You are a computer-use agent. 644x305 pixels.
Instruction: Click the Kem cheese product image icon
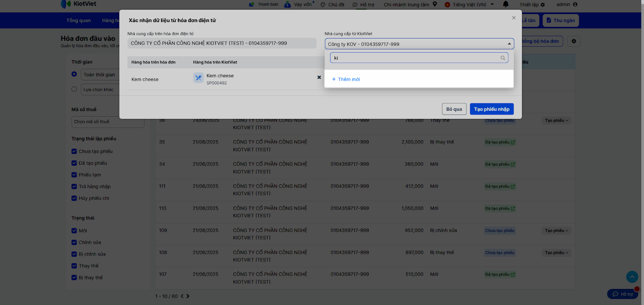(198, 78)
